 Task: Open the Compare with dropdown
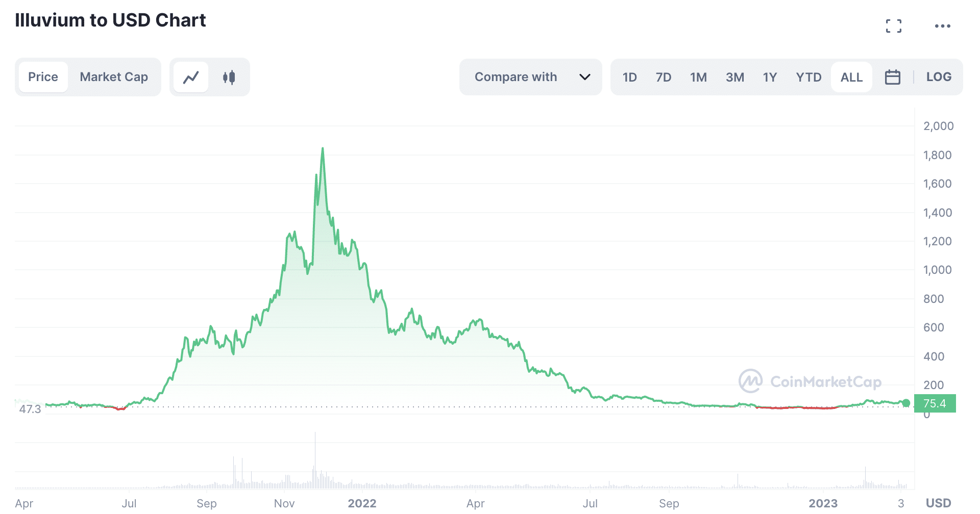[x=531, y=77]
